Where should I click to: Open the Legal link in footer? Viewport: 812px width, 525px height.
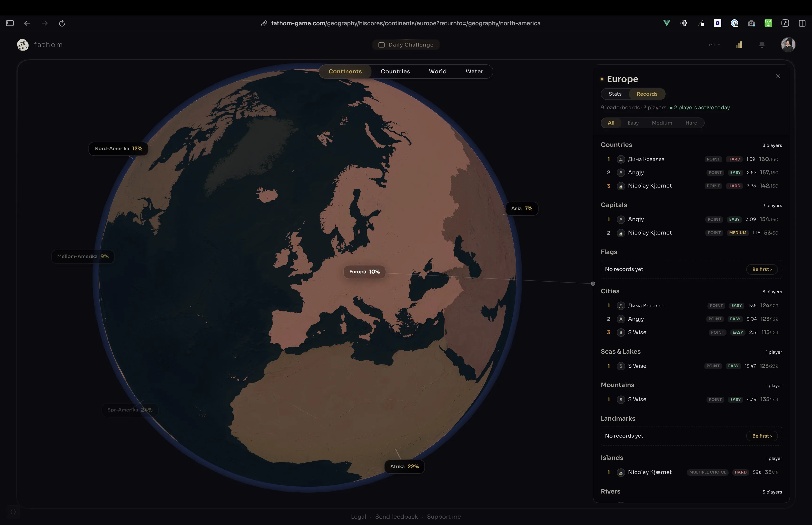tap(359, 517)
